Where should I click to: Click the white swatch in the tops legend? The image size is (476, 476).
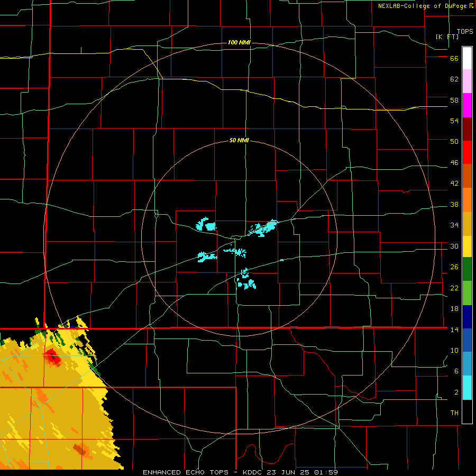click(x=467, y=58)
